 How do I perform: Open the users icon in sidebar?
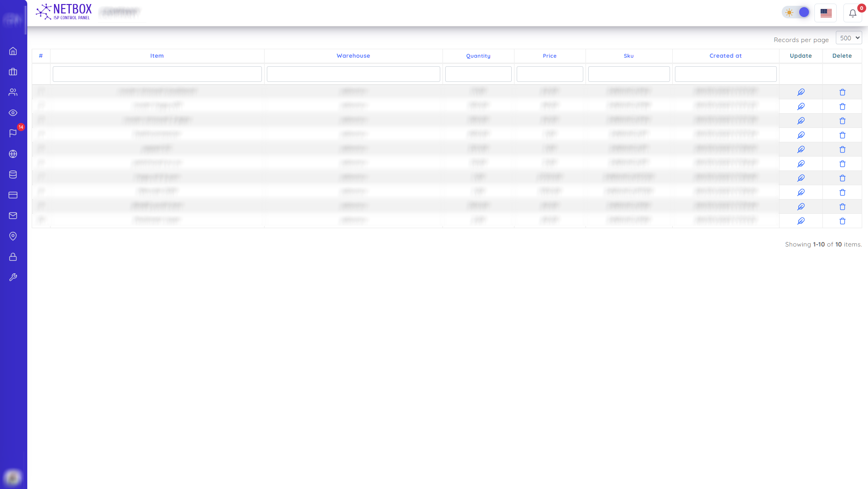13,92
